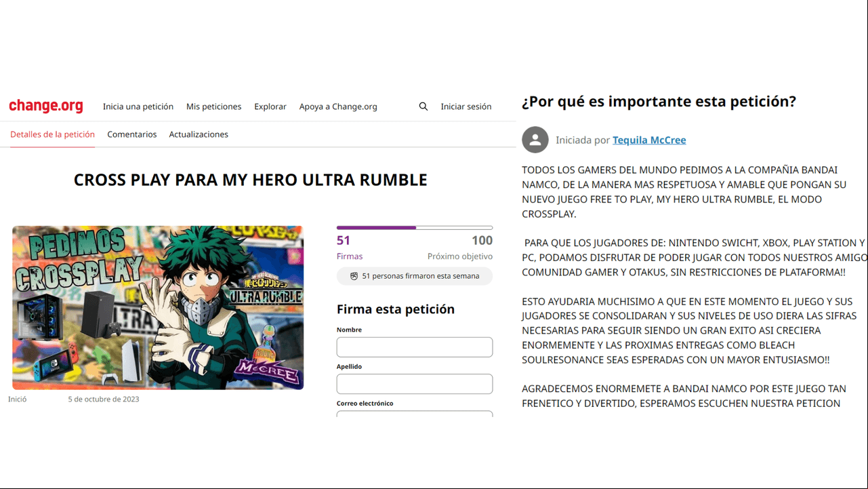Viewport: 868px width, 489px height.
Task: Click the weekly signers badge icon
Action: click(354, 276)
